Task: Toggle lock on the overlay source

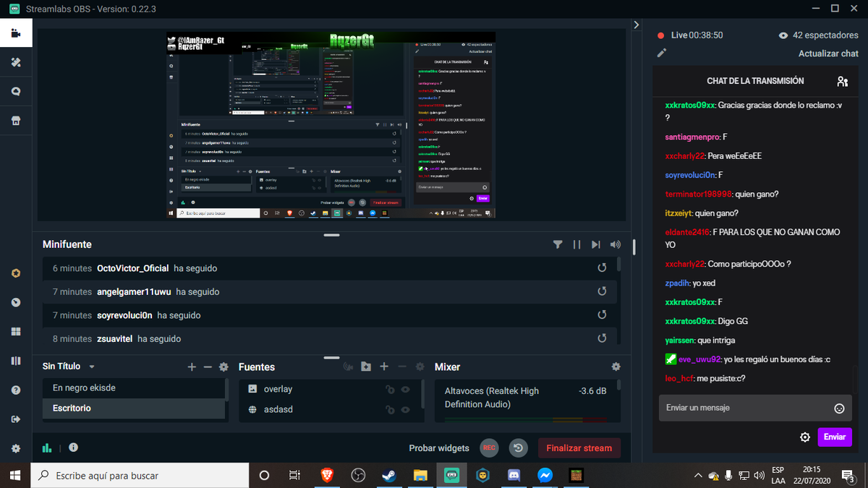Action: tap(390, 389)
